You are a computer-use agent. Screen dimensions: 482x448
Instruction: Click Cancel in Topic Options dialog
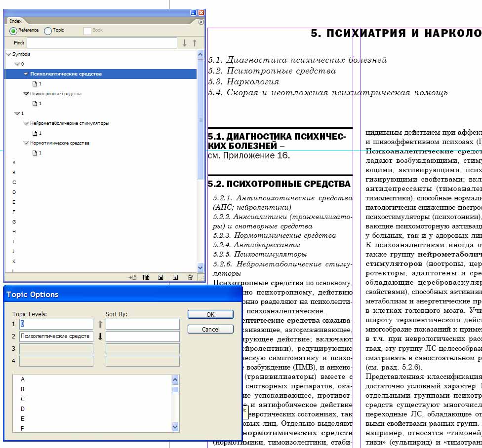tap(210, 329)
